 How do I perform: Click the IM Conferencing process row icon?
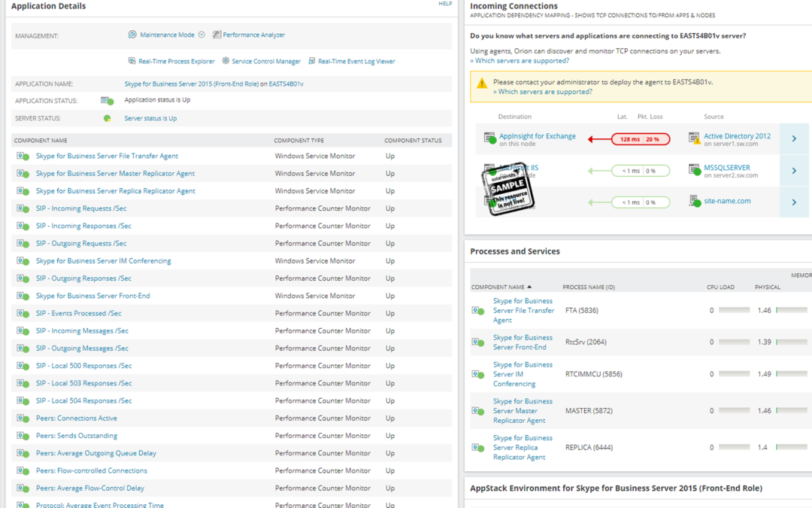[478, 374]
